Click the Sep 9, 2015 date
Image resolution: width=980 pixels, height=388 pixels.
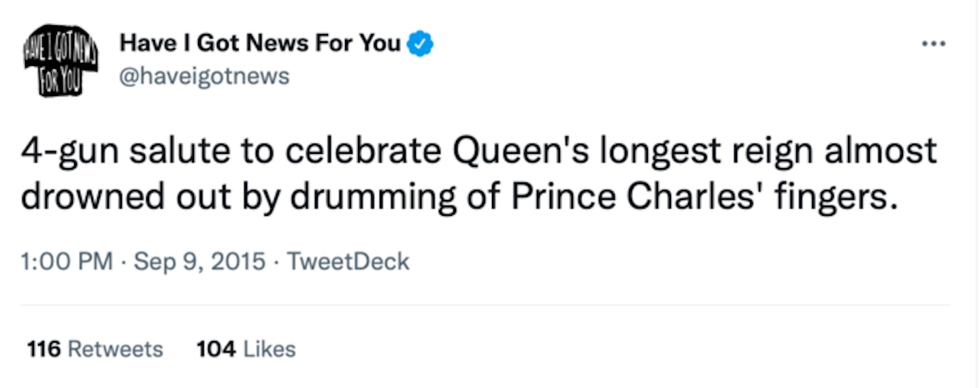tap(199, 261)
